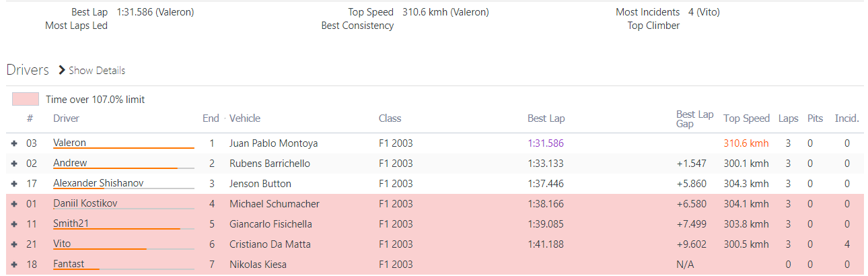868x276 pixels.
Task: Click the pink 107% limit legend swatch
Action: tap(26, 100)
